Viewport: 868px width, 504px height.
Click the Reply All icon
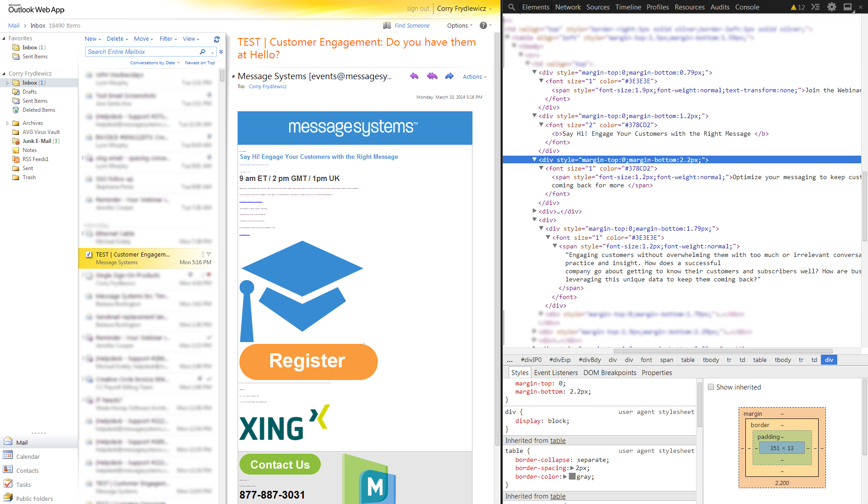[432, 76]
